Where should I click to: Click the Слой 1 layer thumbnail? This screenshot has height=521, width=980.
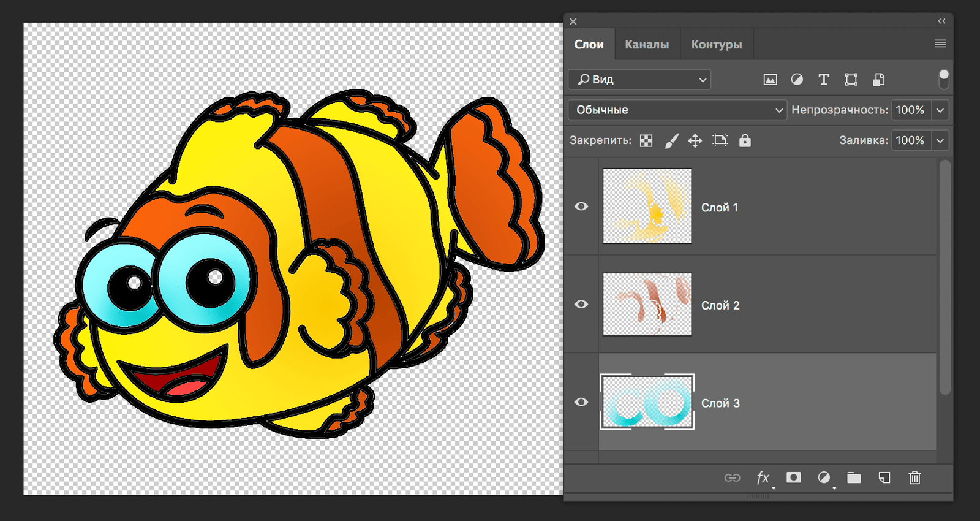point(647,206)
